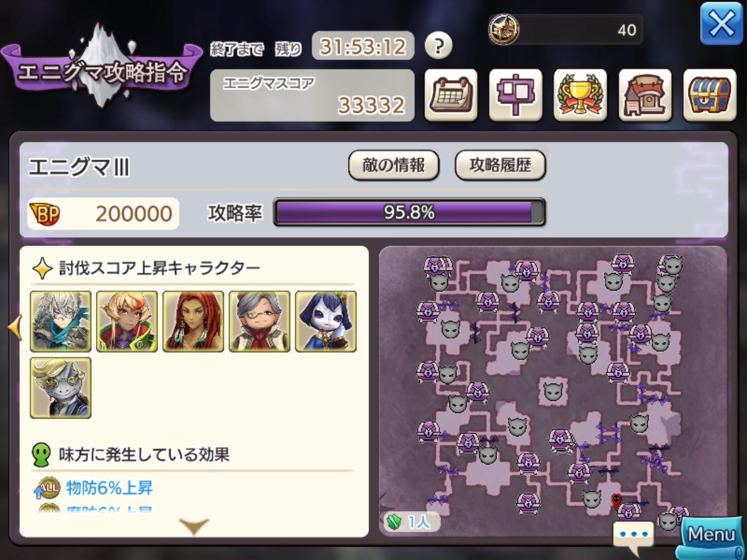Tap the gold star medal currency icon
This screenshot has height=560, width=747.
coord(503,29)
